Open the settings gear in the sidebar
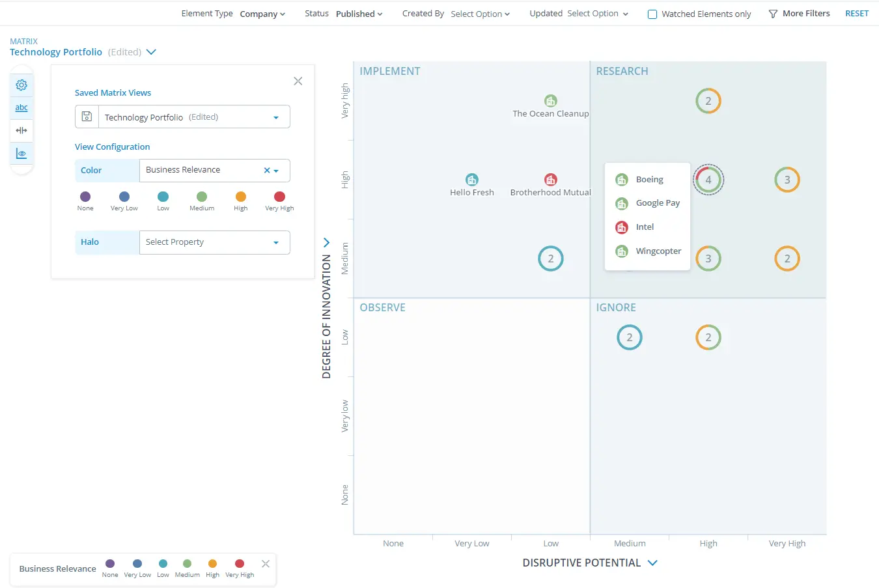The width and height of the screenshot is (879, 588). pyautogui.click(x=21, y=85)
